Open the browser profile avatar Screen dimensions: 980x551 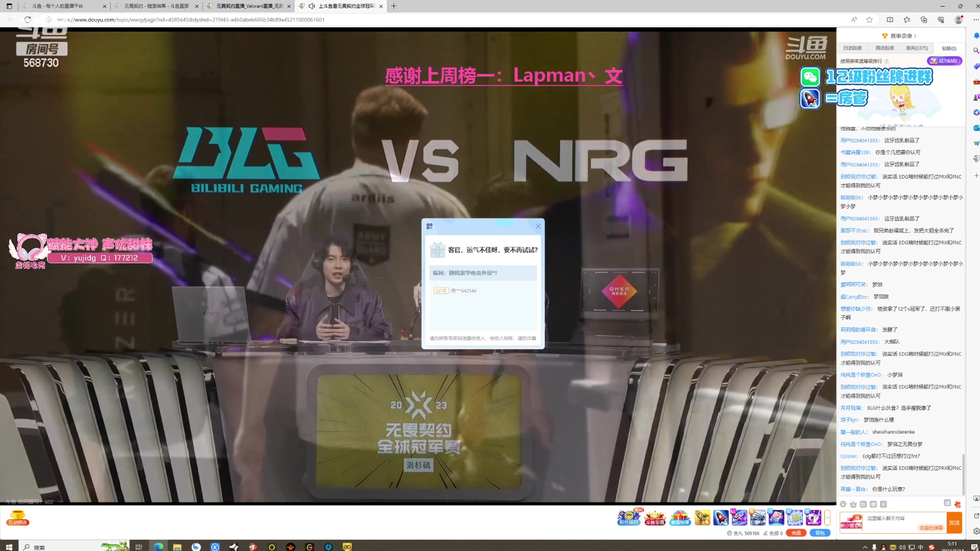pyautogui.click(x=959, y=19)
